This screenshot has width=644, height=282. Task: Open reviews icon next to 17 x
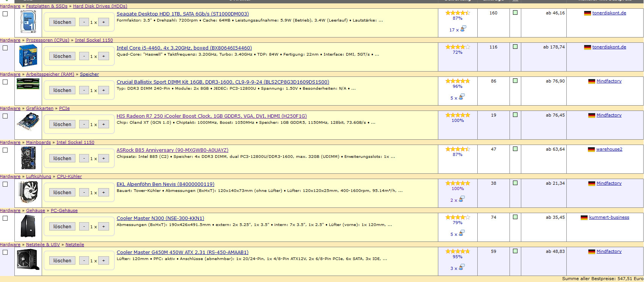pyautogui.click(x=463, y=29)
